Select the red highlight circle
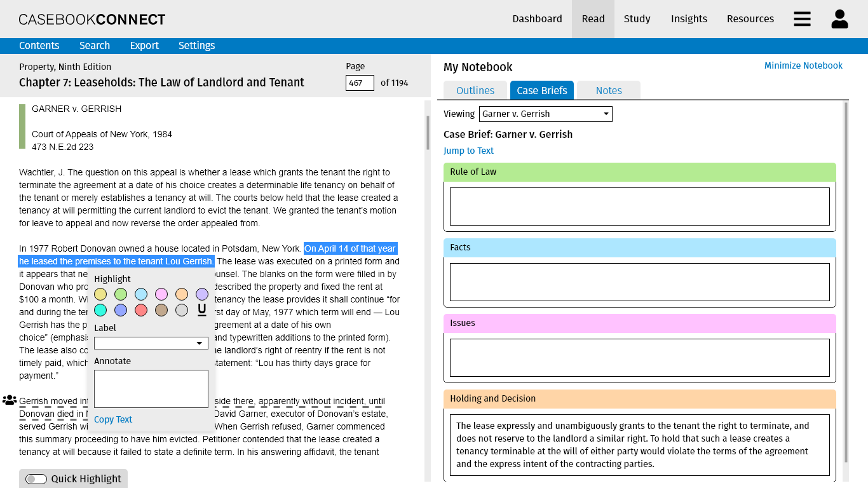868x488 pixels. coord(141,310)
